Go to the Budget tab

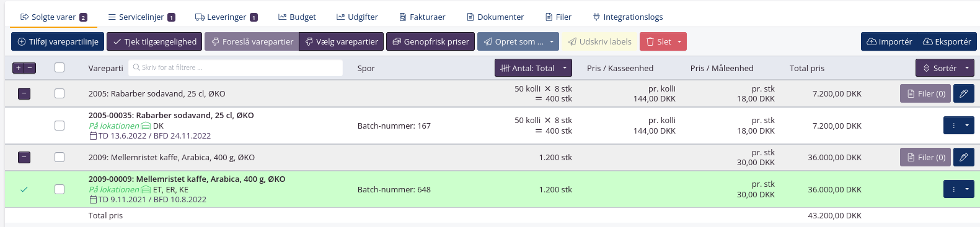click(x=297, y=17)
